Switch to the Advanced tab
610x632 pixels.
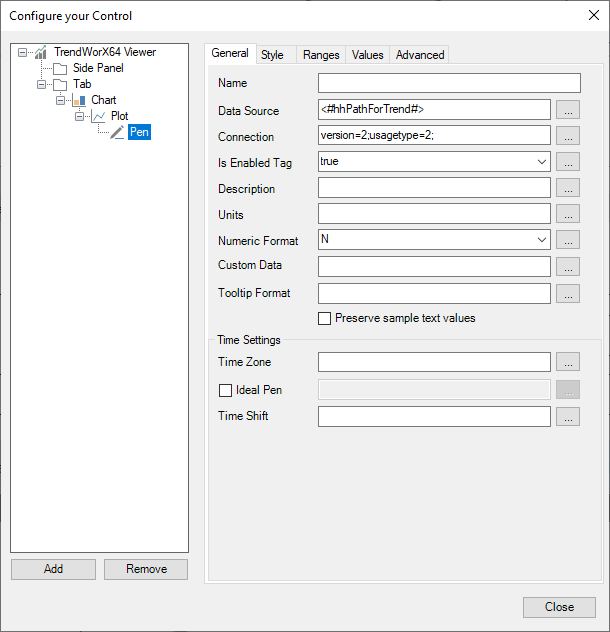click(420, 55)
